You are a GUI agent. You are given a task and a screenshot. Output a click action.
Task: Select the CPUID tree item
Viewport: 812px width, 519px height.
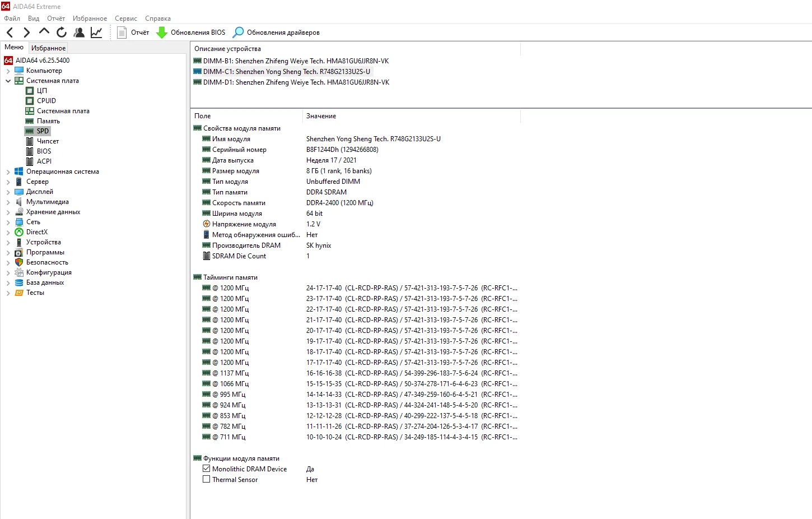tap(46, 101)
